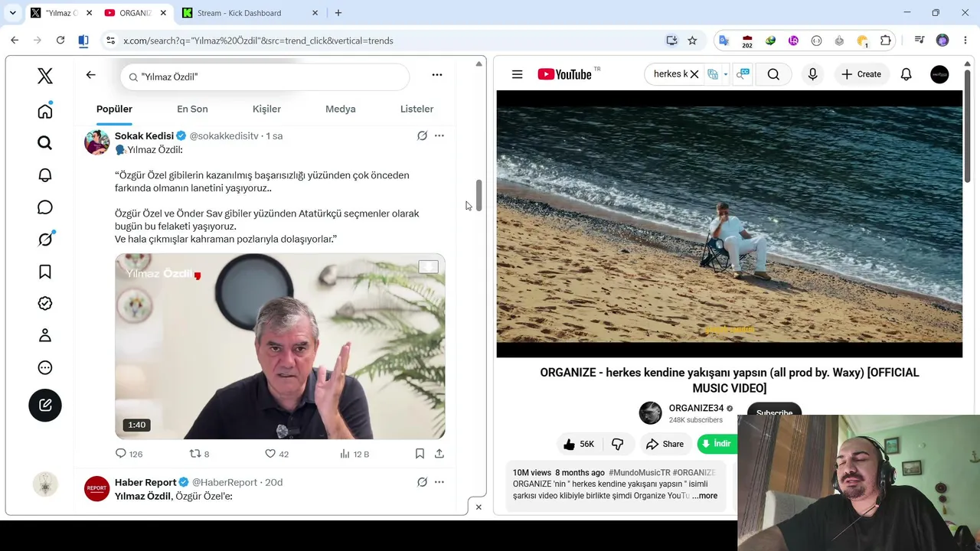Open Grok icon in X sidebar
Image resolution: width=980 pixels, height=551 pixels.
point(45,240)
